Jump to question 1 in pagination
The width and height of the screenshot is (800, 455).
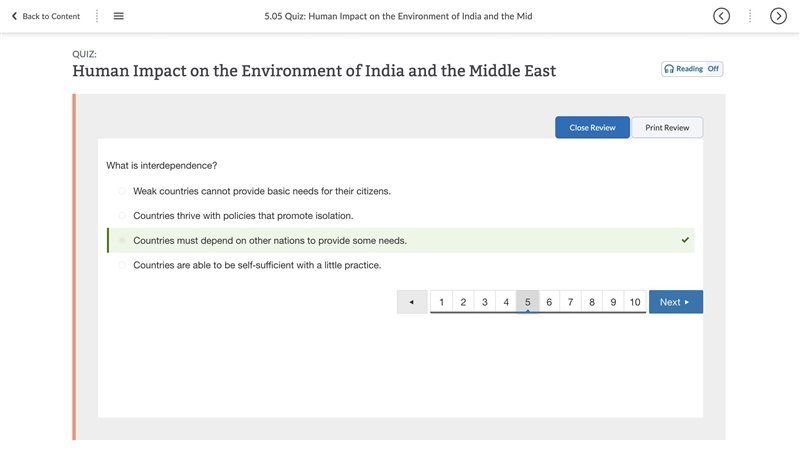(x=441, y=302)
